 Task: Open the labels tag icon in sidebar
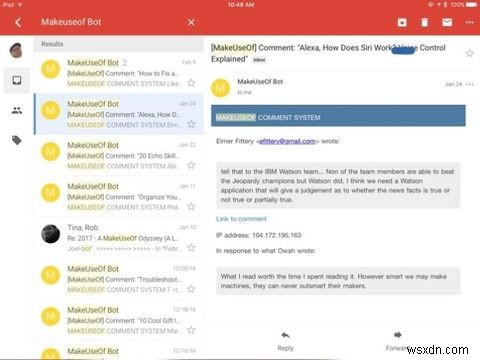pyautogui.click(x=17, y=140)
